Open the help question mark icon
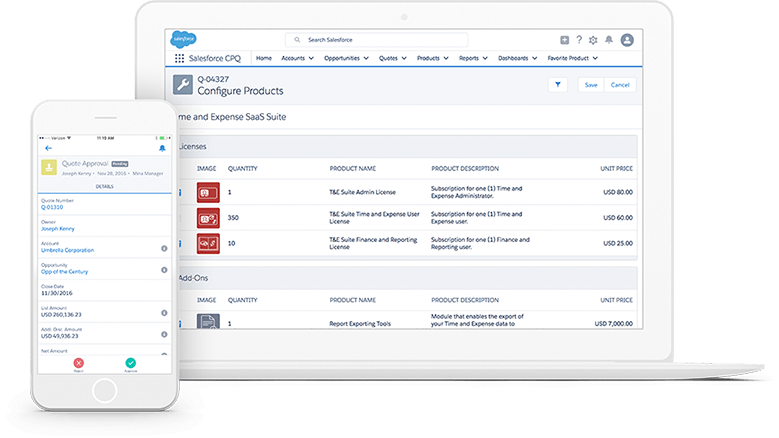 pos(579,40)
